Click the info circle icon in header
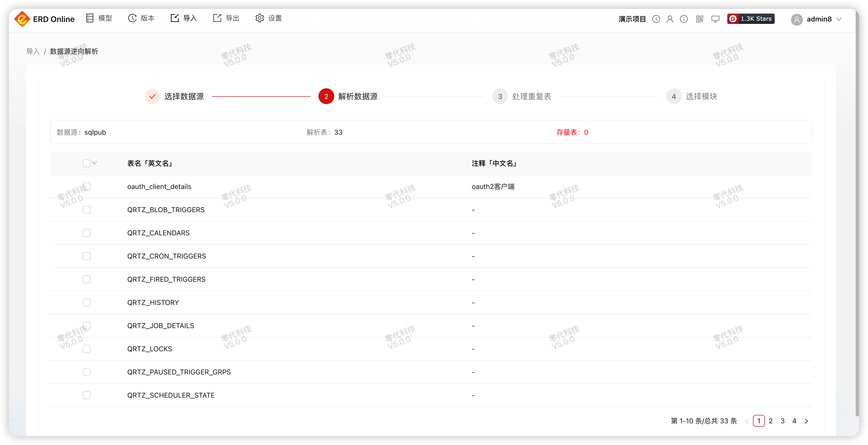868x445 pixels. pyautogui.click(x=684, y=19)
